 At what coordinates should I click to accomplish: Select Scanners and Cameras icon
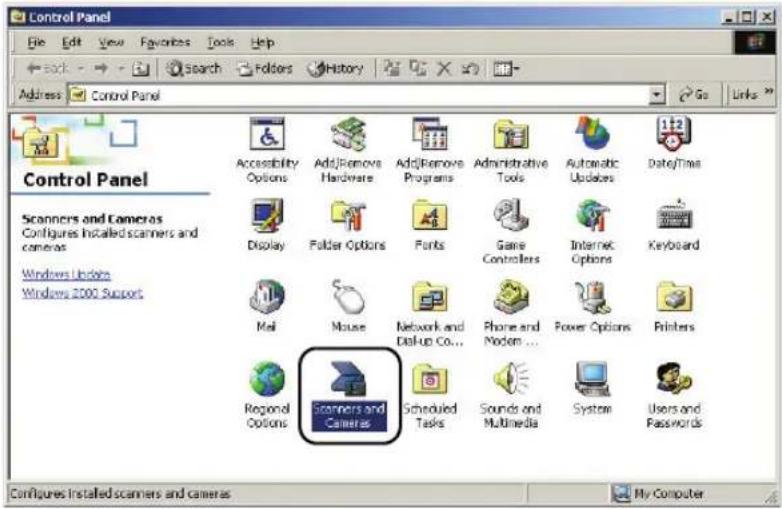pyautogui.click(x=348, y=395)
